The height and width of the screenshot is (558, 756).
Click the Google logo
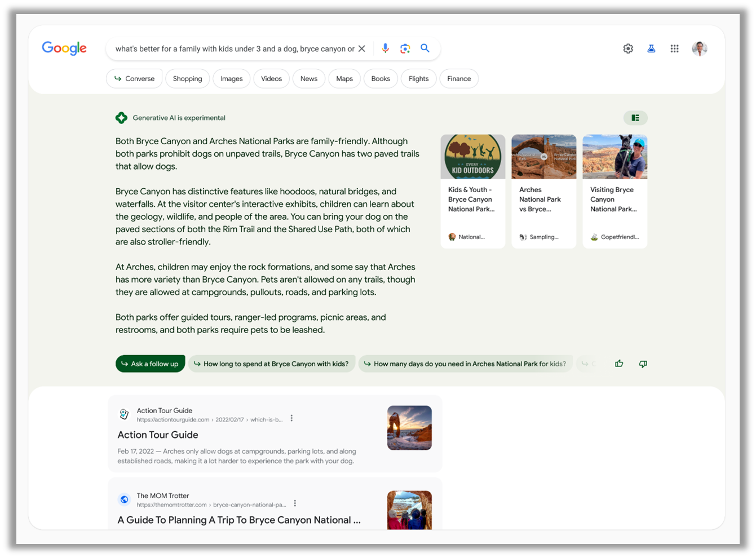pos(64,48)
